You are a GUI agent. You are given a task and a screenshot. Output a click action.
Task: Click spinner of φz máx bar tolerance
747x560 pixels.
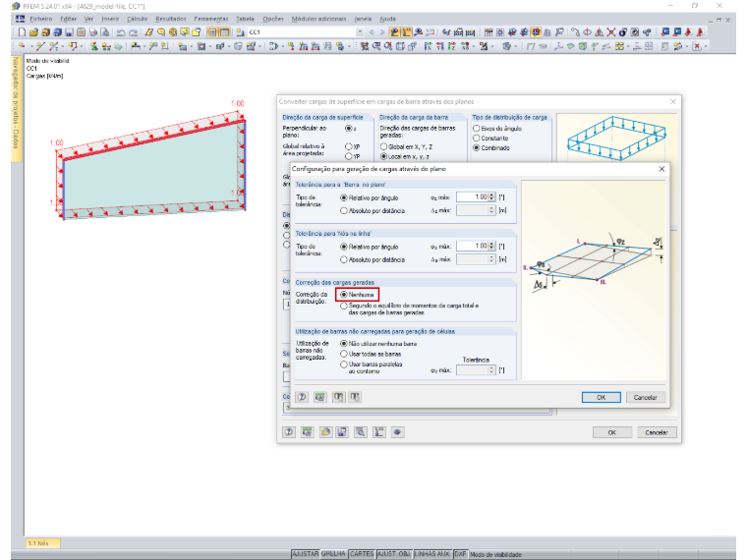click(491, 196)
